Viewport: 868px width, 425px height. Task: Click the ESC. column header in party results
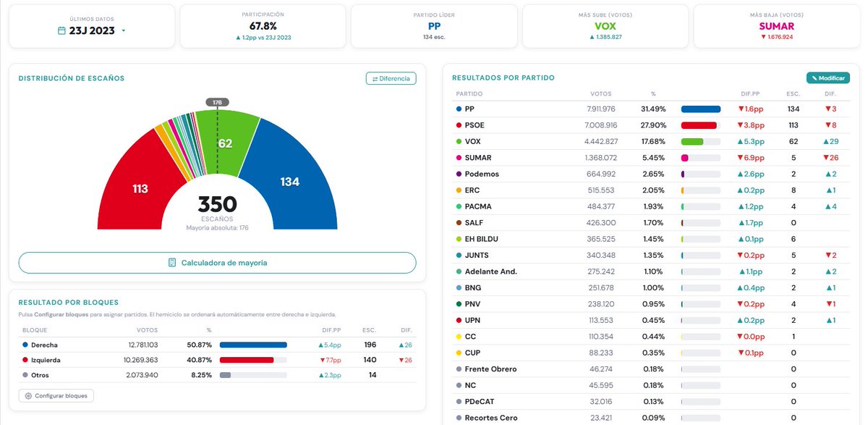pyautogui.click(x=793, y=93)
